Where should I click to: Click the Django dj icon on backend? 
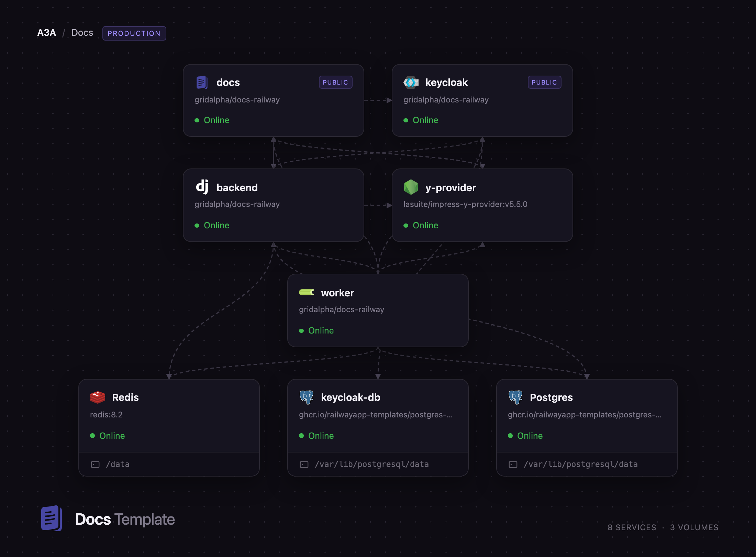click(x=202, y=187)
